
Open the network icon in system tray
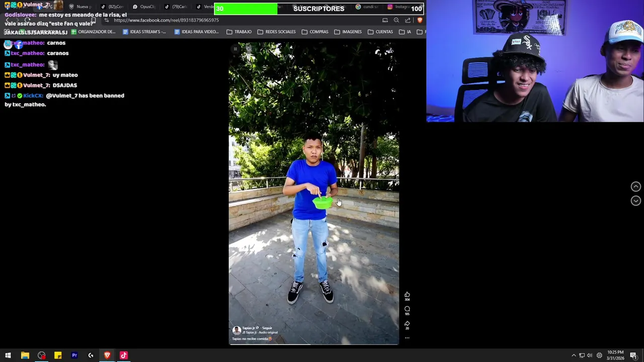point(582,355)
